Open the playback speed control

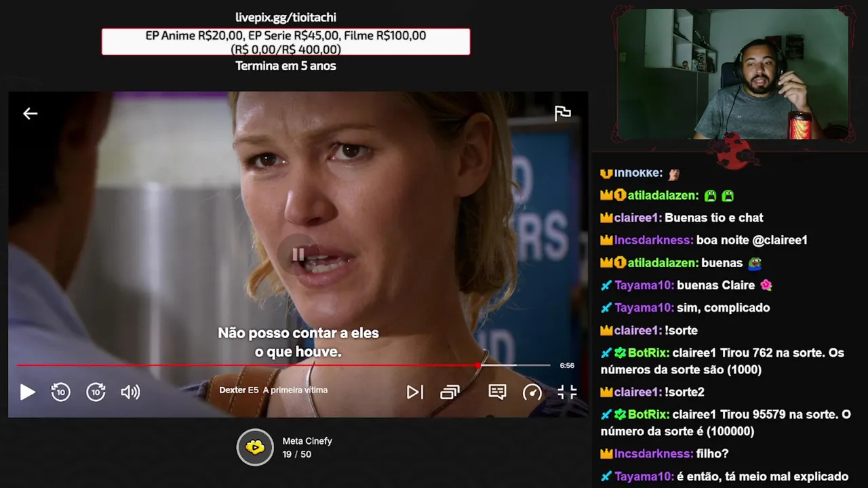[532, 392]
